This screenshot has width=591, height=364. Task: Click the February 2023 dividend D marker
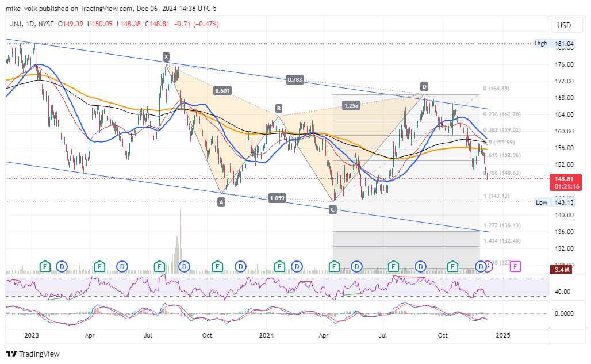(x=62, y=267)
